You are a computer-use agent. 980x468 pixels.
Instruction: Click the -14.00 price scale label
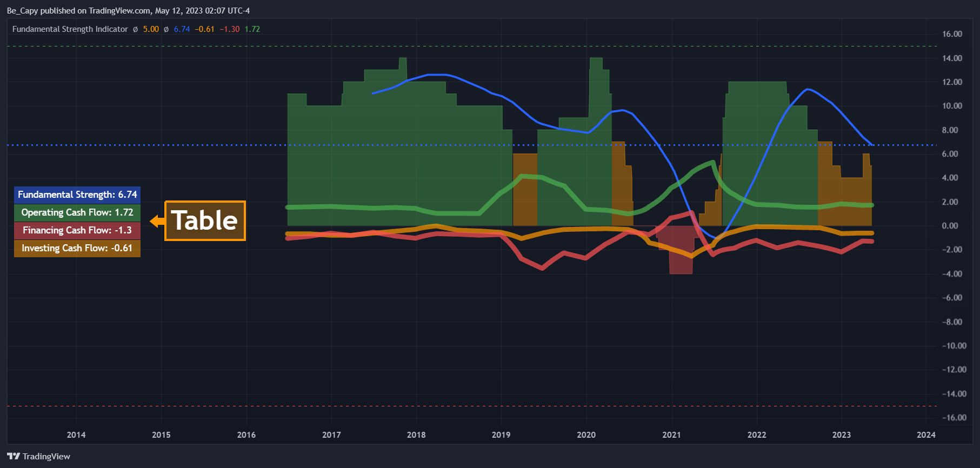954,393
